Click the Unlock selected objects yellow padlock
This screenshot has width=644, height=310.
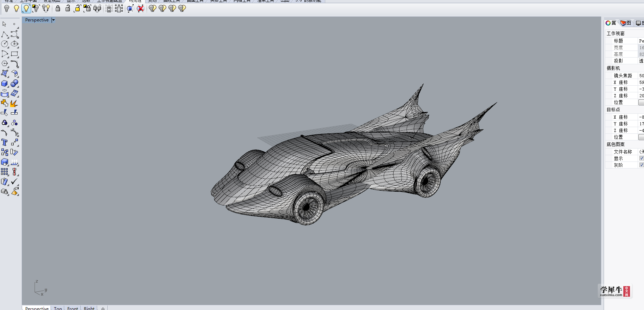click(78, 8)
